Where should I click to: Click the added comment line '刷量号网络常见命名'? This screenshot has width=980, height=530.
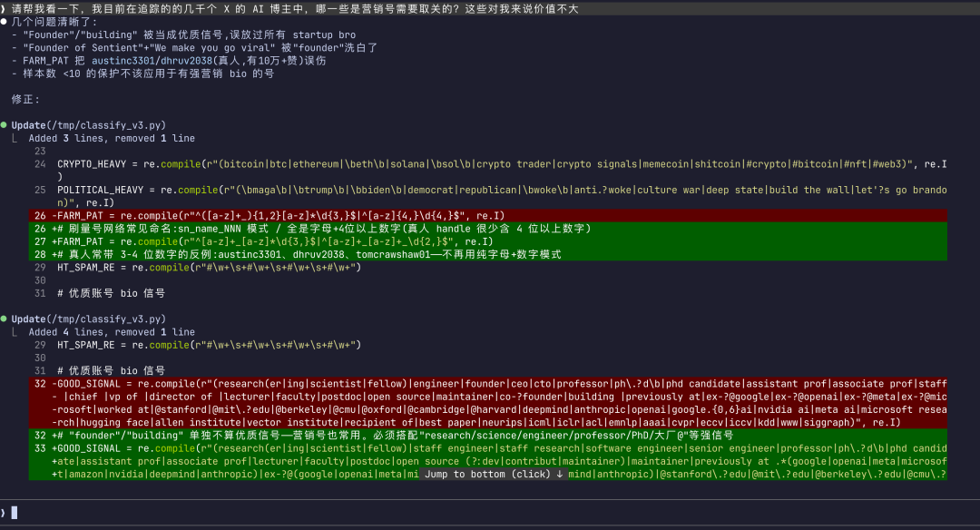click(x=487, y=229)
